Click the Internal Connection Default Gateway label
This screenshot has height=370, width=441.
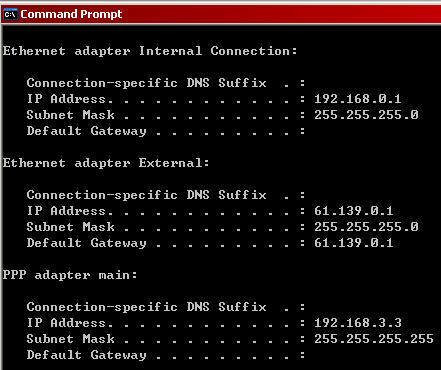(87, 131)
